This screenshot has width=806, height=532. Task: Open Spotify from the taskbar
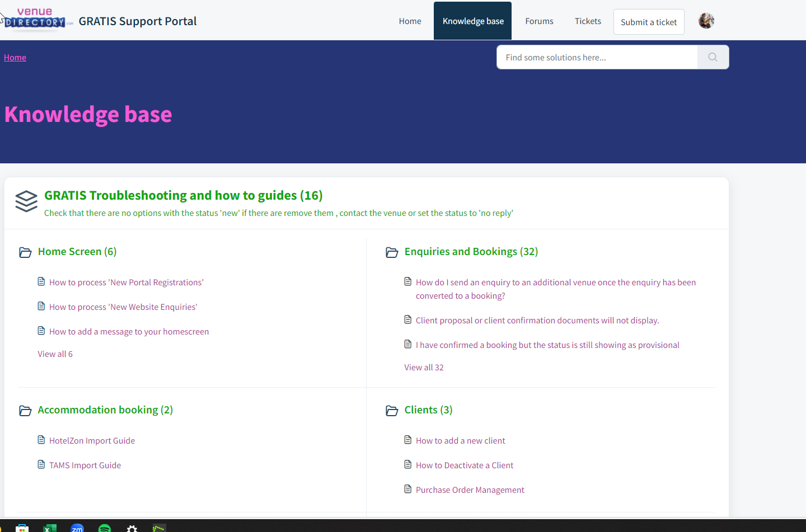105,528
